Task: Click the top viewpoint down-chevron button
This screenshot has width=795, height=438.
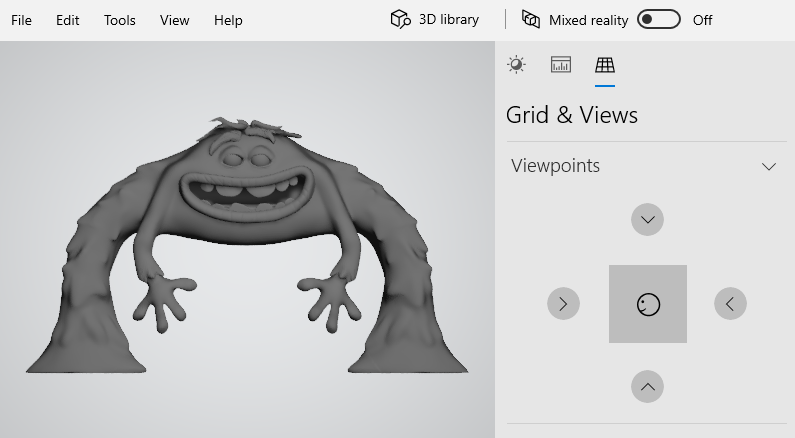Action: (647, 220)
